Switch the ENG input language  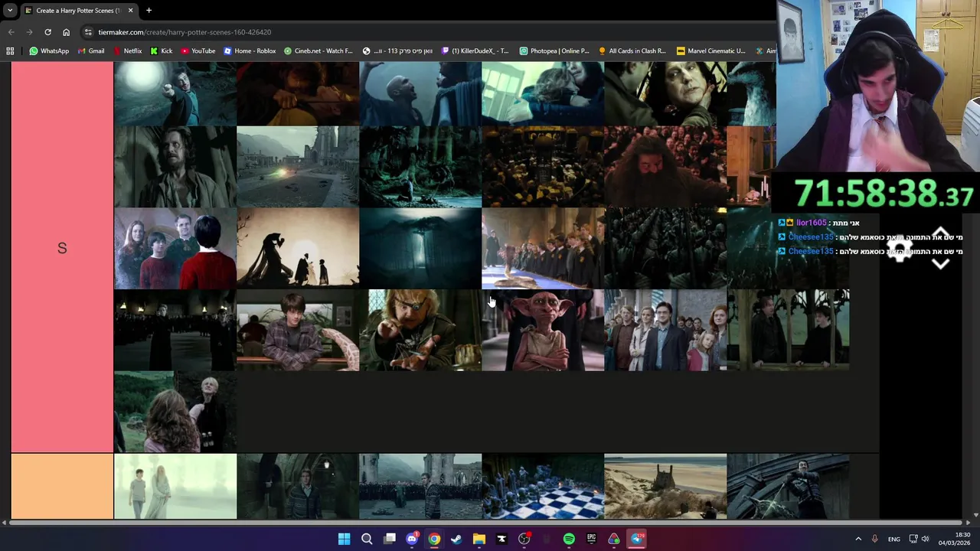pos(894,539)
